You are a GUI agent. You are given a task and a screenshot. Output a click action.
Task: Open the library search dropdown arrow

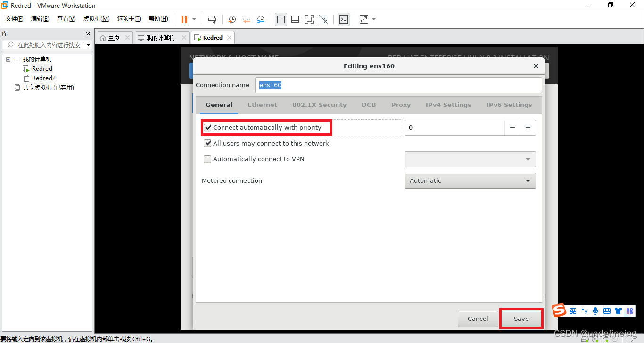click(89, 45)
